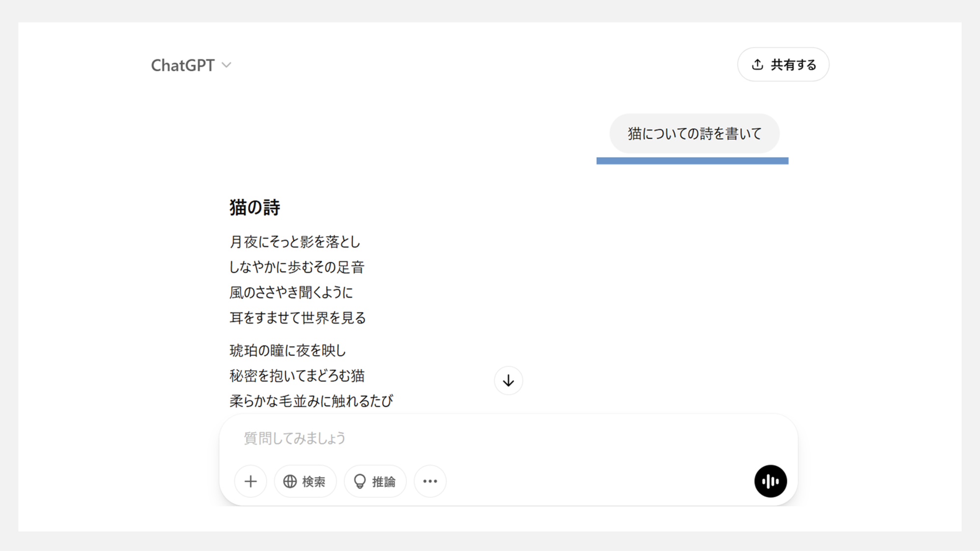
Task: Click the line 風のささやき聞くように
Action: (x=291, y=293)
